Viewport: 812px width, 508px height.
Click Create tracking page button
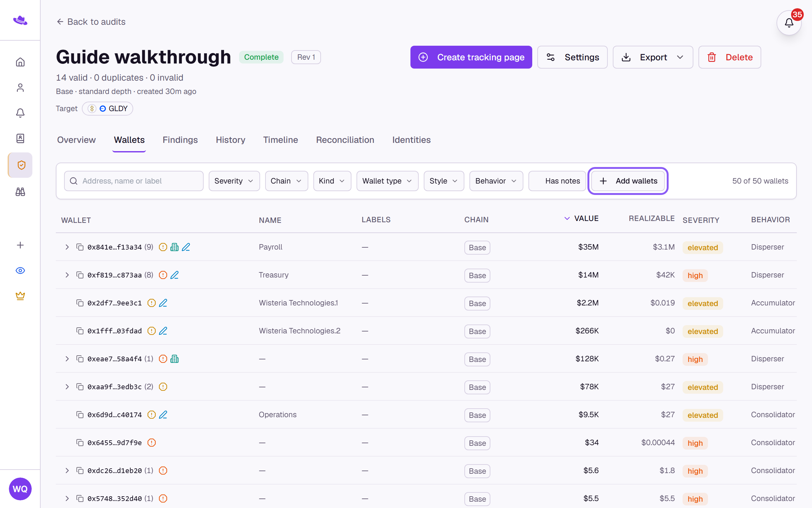(471, 57)
